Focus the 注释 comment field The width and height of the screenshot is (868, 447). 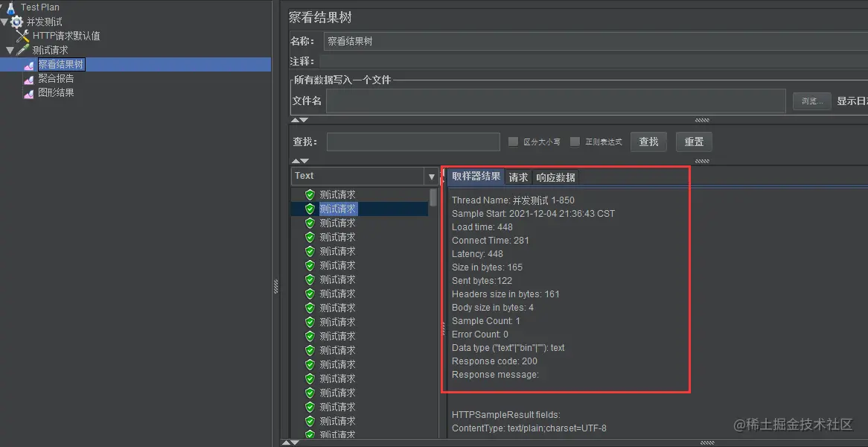click(593, 62)
